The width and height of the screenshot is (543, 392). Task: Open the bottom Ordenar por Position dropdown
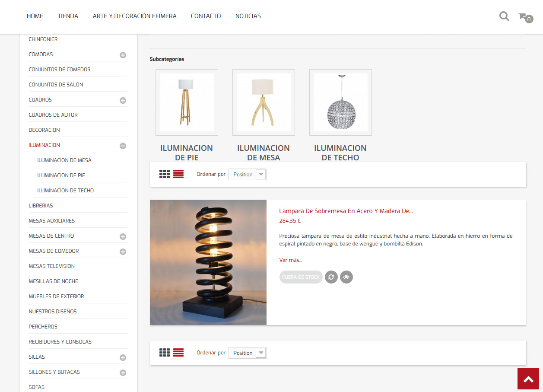248,353
